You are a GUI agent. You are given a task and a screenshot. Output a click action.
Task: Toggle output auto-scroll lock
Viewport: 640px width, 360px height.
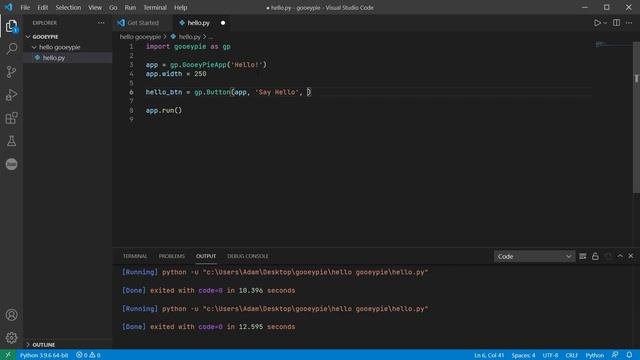[x=595, y=256]
